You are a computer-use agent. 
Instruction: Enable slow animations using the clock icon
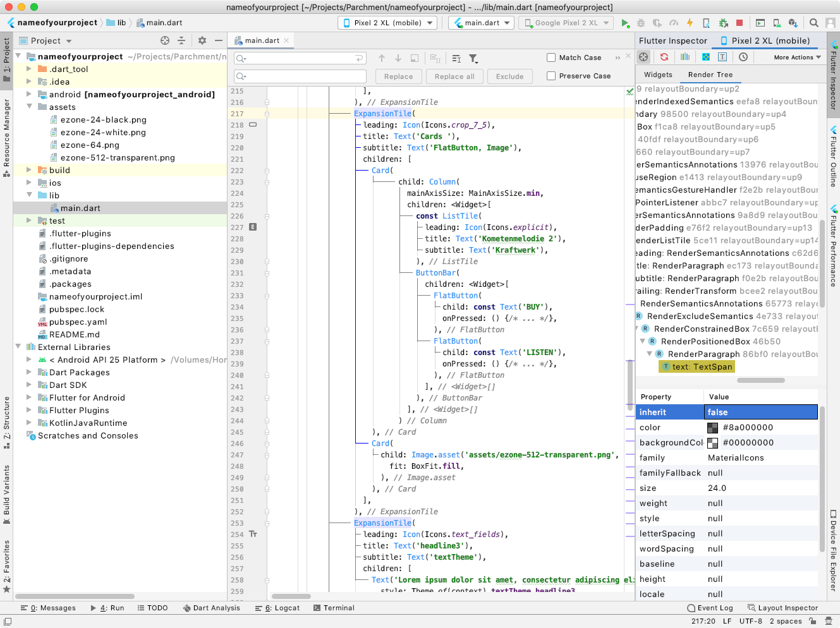click(743, 57)
